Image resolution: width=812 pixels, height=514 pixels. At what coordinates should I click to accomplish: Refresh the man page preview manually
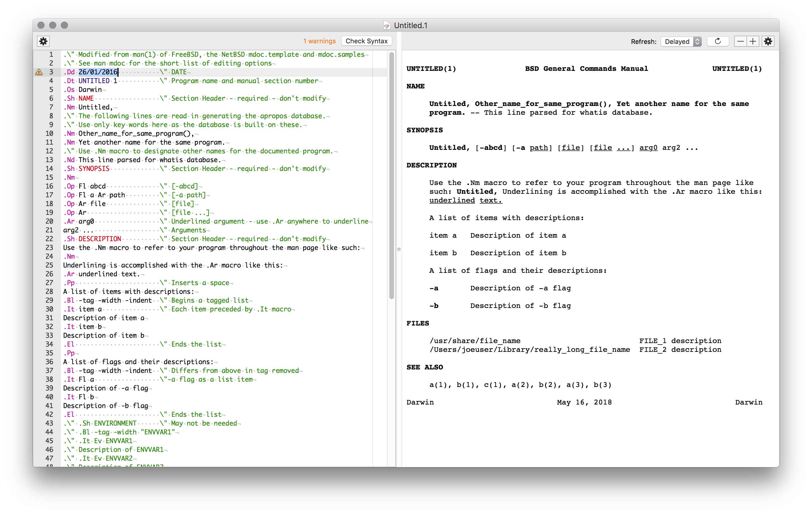coord(718,41)
